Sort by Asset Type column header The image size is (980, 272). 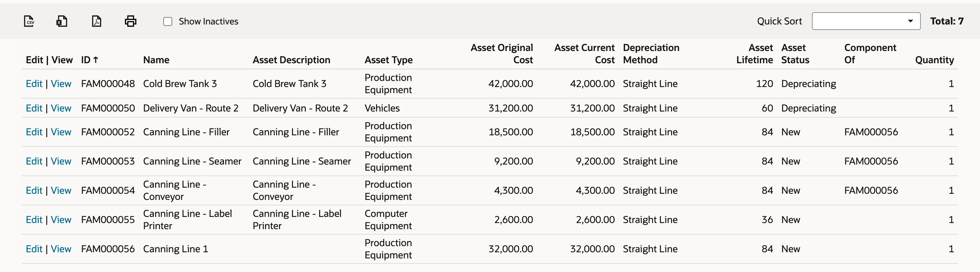(x=388, y=60)
